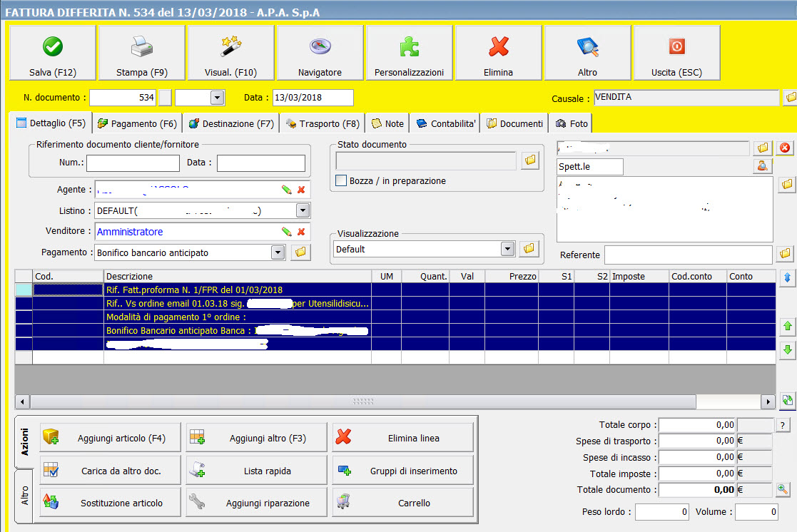Image resolution: width=797 pixels, height=532 pixels.
Task: Open folder icon in Stato documento box
Action: (x=530, y=160)
